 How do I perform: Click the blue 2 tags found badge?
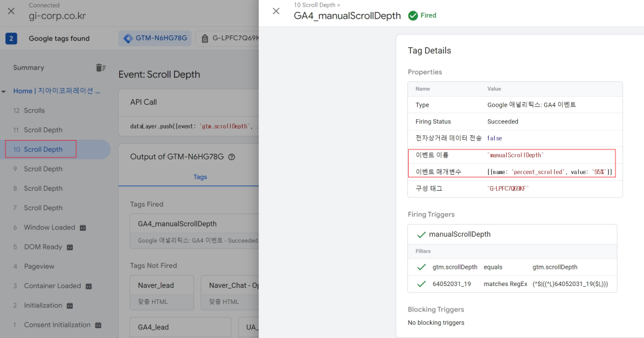pos(11,39)
